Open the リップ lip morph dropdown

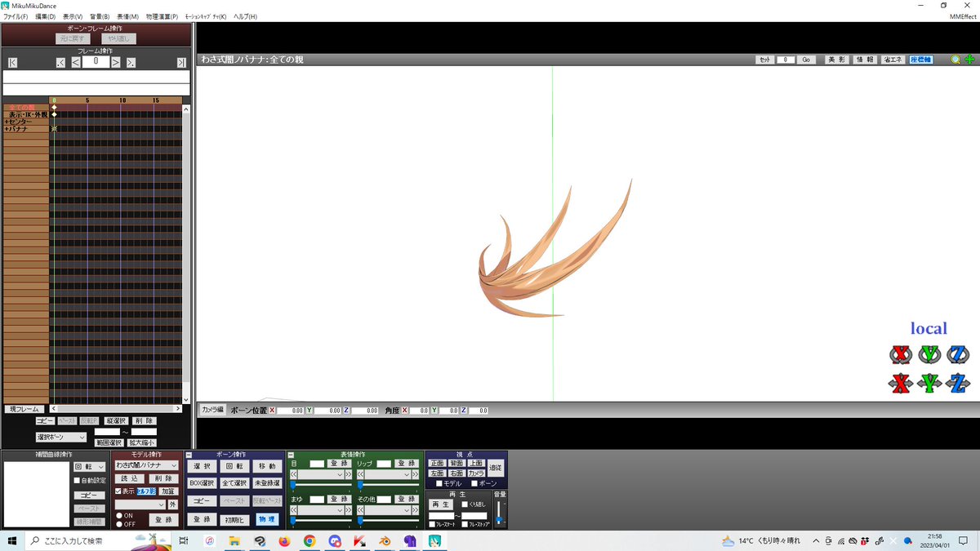tap(389, 474)
